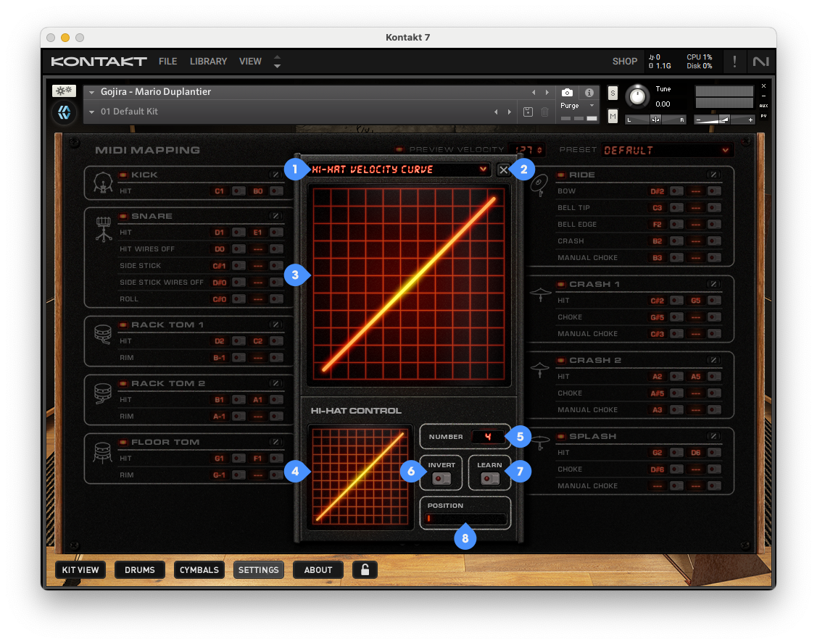
Task: Open the Hi-Hat Velocity Curve dropdown
Action: [x=399, y=170]
